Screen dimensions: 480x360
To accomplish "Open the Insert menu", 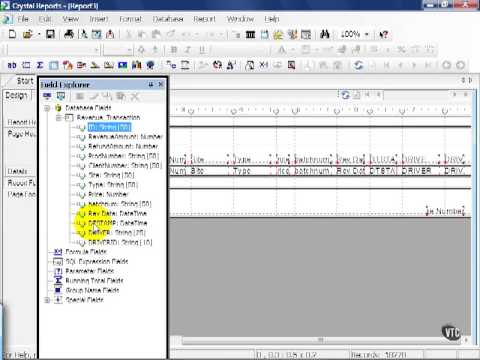I will pos(99,19).
